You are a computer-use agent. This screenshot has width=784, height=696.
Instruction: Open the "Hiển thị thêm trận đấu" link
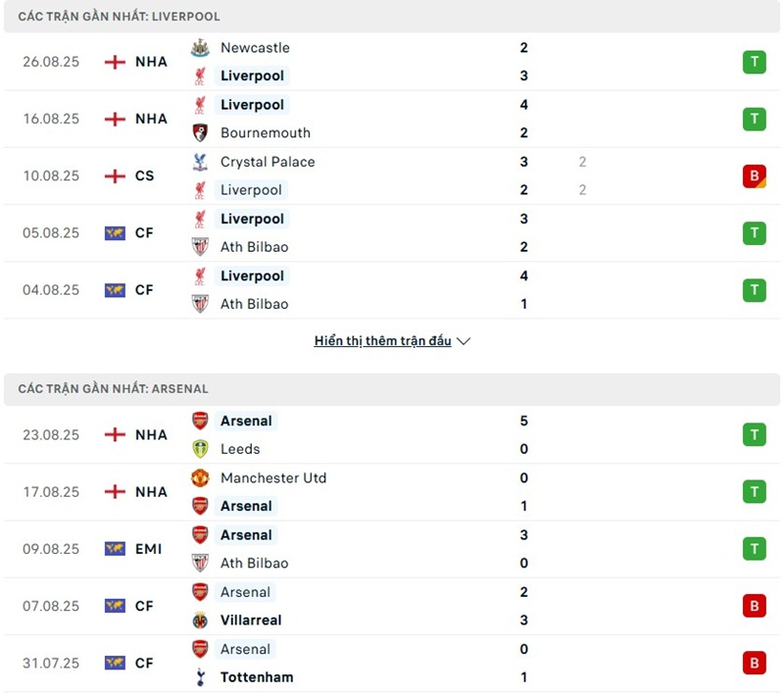point(382,341)
